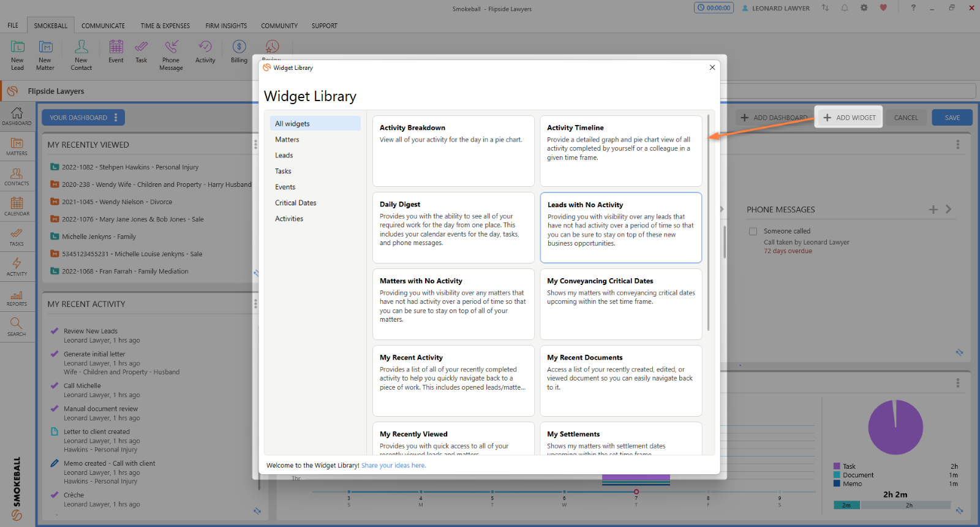Click the Widget Library vertical scrollbar
This screenshot has height=527, width=980.
coord(709,222)
